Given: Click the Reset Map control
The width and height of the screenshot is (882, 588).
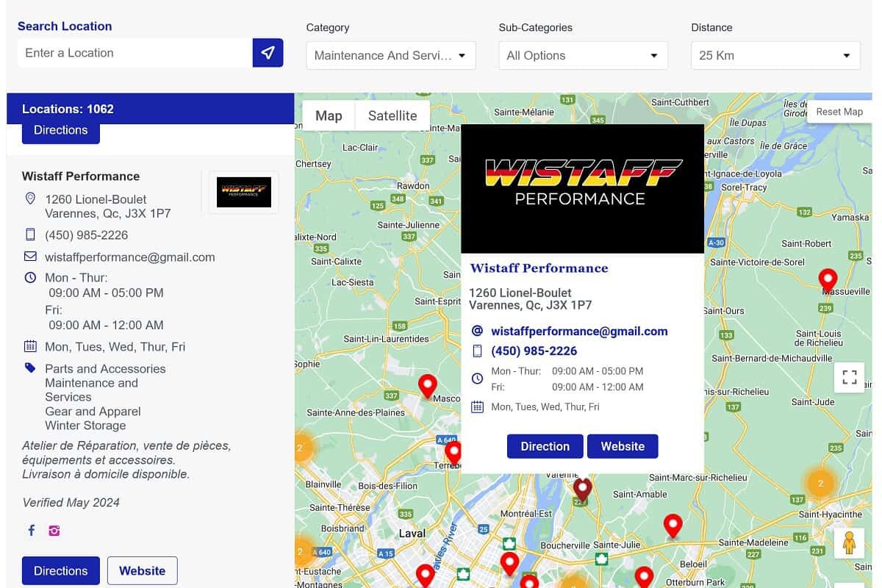Looking at the screenshot, I should (839, 112).
